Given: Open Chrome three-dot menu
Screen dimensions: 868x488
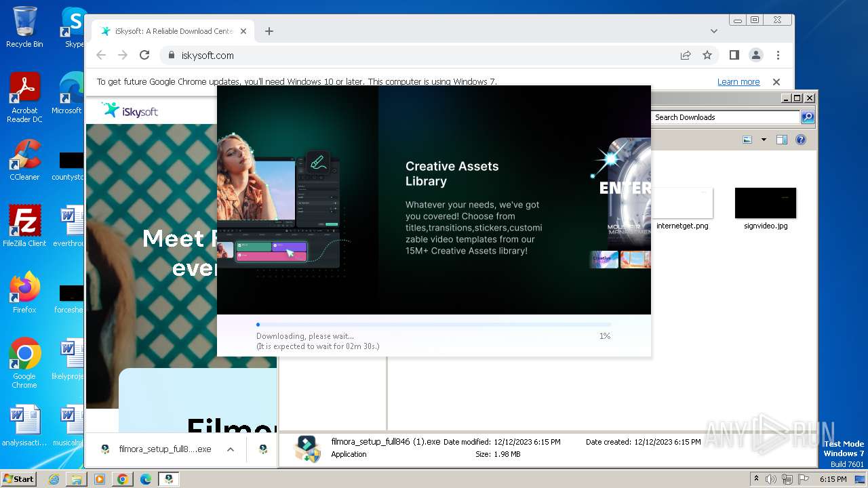Looking at the screenshot, I should pos(778,56).
